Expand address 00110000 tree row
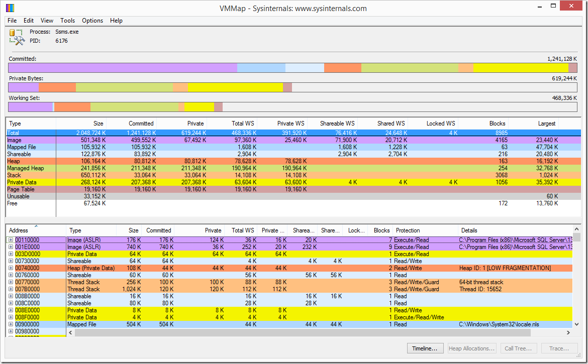588x364 pixels. coord(11,240)
